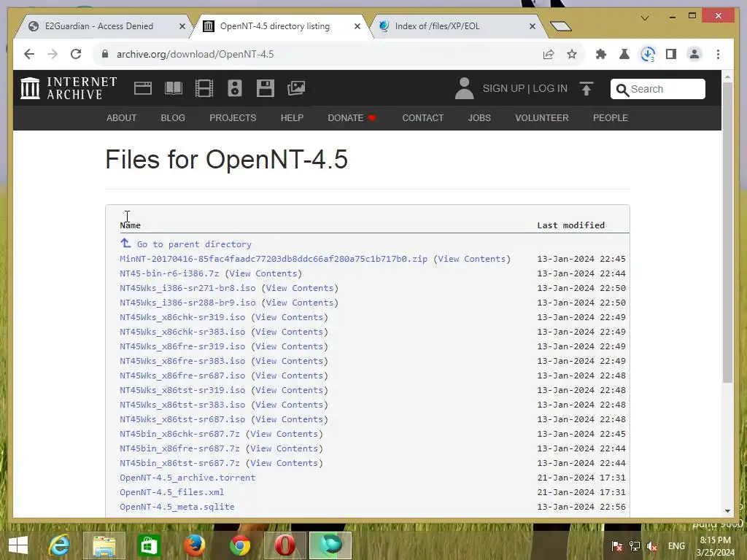The height and width of the screenshot is (560, 747).
Task: Download NT45Wks_i386-sr271-br8.iso
Action: (x=187, y=288)
